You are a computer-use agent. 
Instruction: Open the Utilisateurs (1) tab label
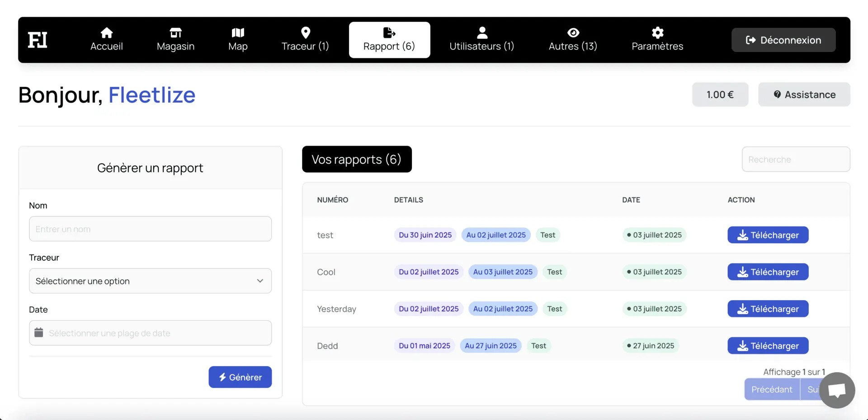482,46
